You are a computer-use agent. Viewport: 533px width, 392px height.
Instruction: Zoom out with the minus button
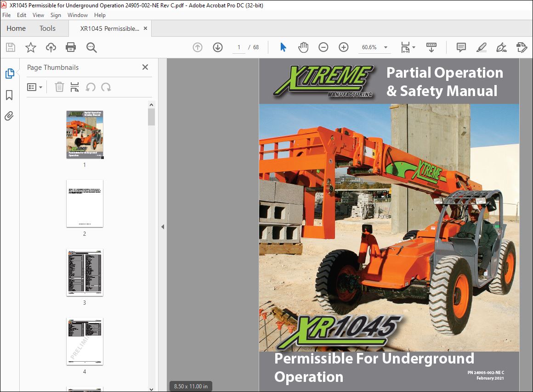(x=323, y=47)
